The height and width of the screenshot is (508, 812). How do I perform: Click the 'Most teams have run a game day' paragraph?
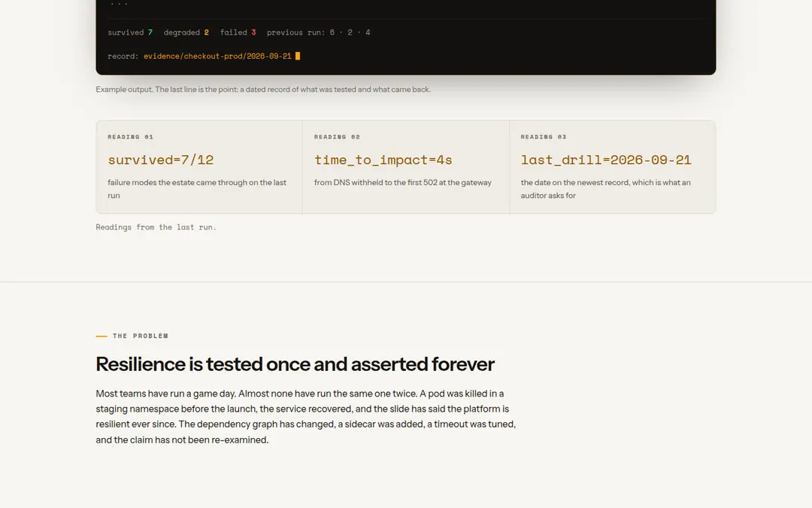point(305,417)
